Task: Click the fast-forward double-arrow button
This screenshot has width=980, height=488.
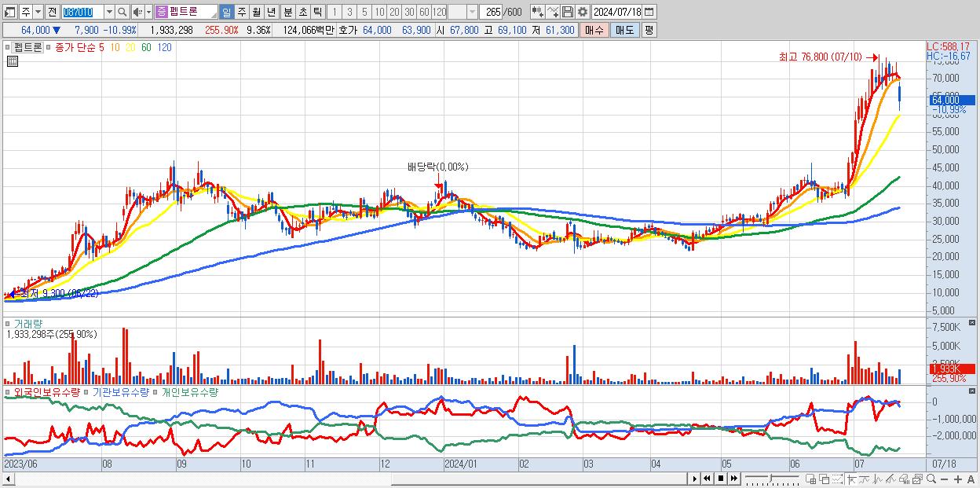Action: [x=733, y=478]
